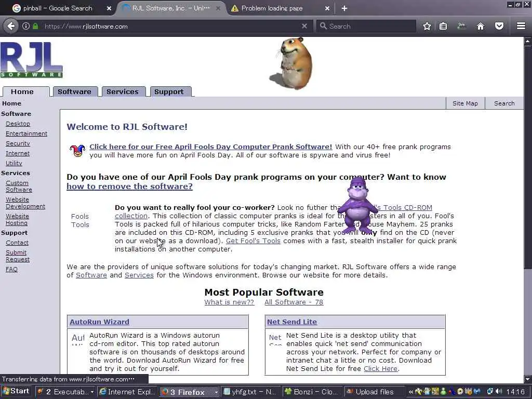The width and height of the screenshot is (532, 399).
Task: Go to the Firefox home page icon
Action: pyautogui.click(x=481, y=26)
